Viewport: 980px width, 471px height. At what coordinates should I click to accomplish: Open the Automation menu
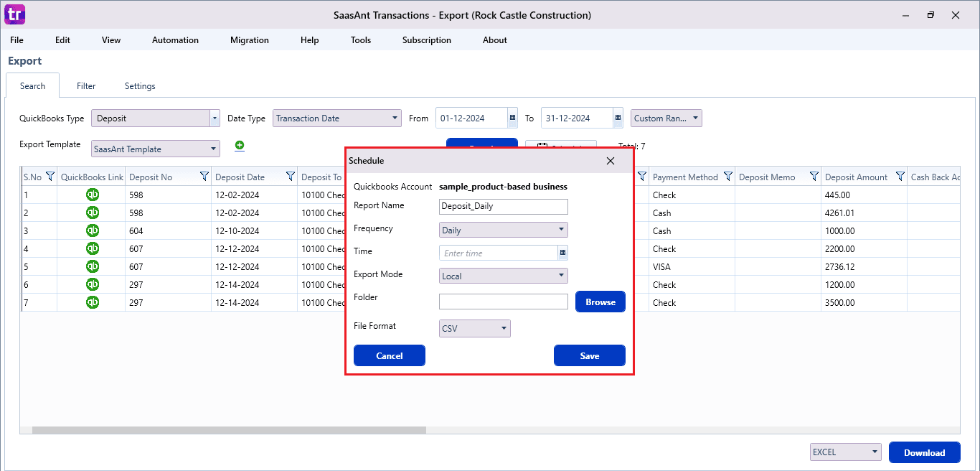175,40
